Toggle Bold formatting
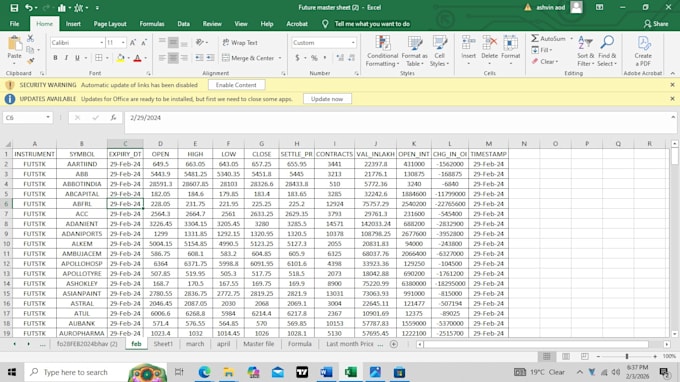This screenshot has height=382, width=680. click(55, 58)
